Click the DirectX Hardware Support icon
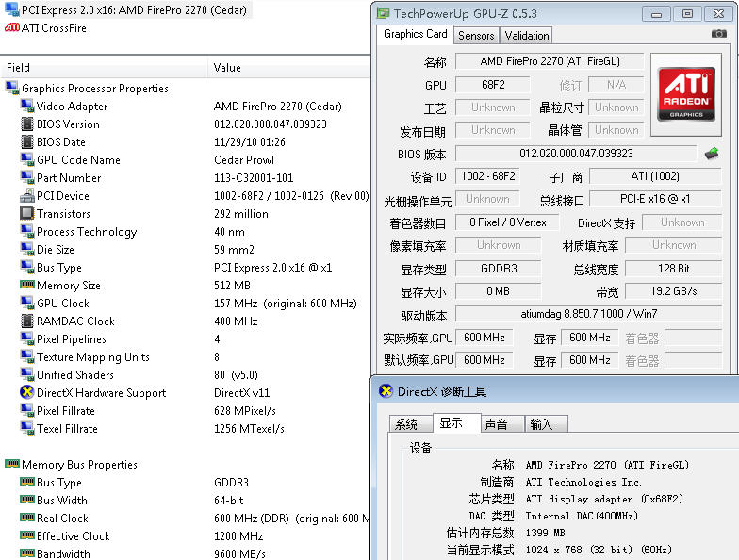 [x=27, y=392]
